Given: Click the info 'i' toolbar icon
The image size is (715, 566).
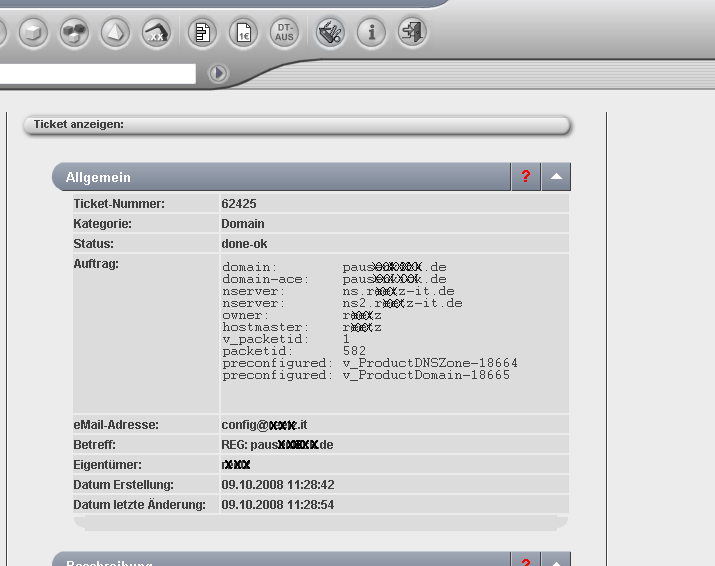Looking at the screenshot, I should click(372, 33).
